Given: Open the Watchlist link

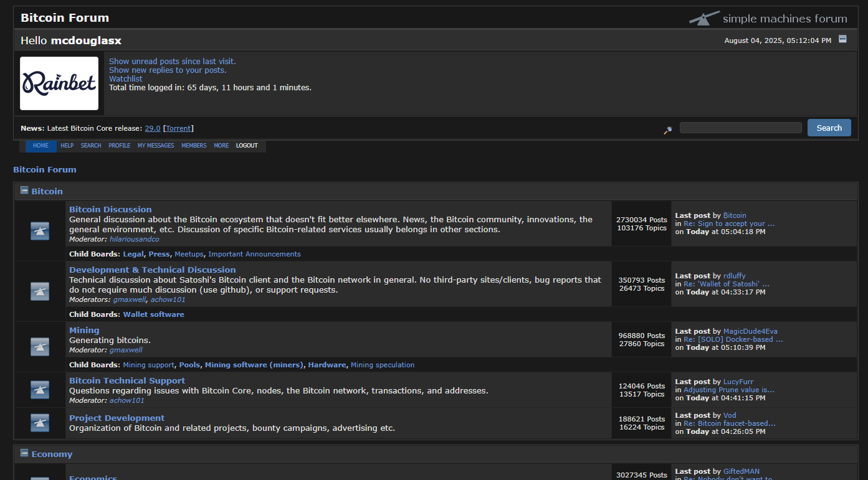Looking at the screenshot, I should [x=126, y=79].
